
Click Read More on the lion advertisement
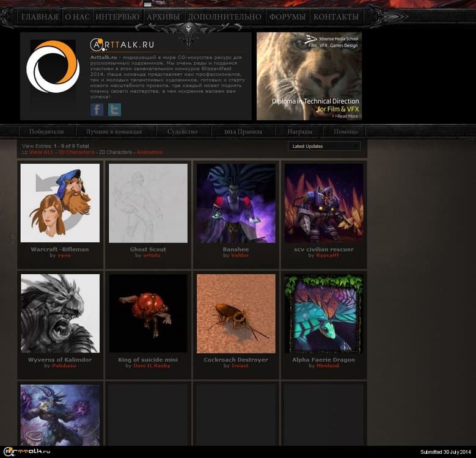[x=345, y=116]
